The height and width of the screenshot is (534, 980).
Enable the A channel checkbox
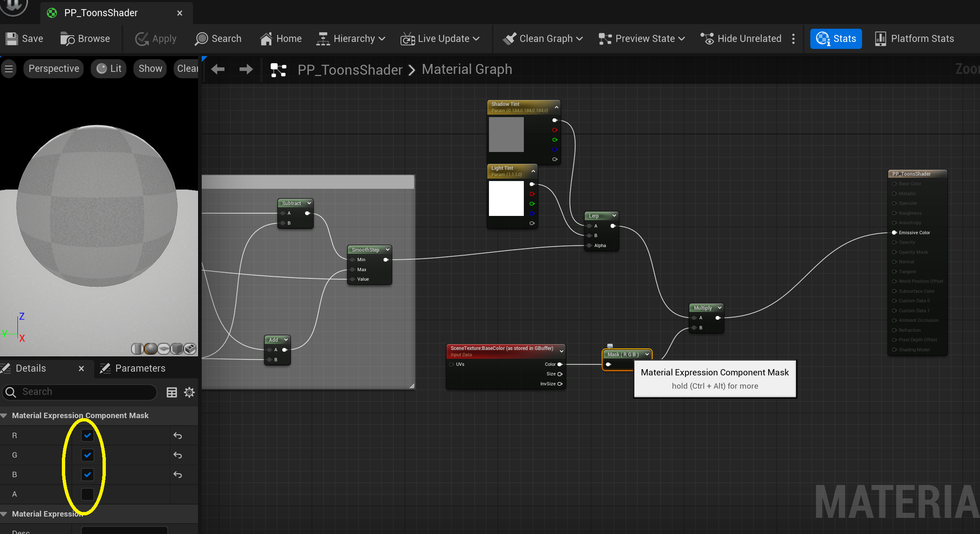click(x=88, y=494)
